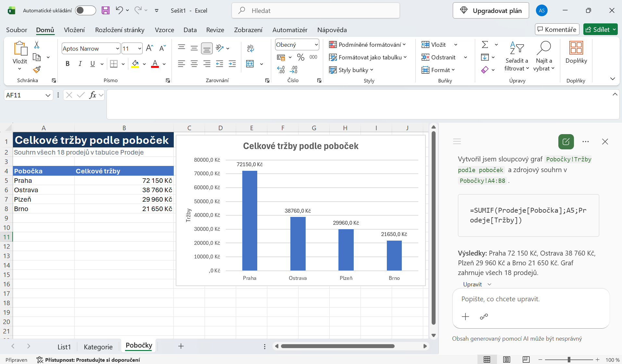Switch to the Kategorie sheet tab
Image resolution: width=622 pixels, height=364 pixels.
pos(98,347)
